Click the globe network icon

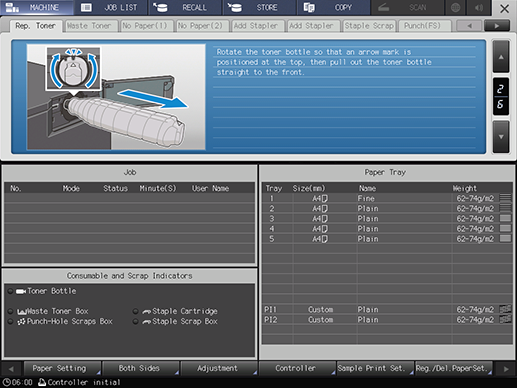456,7
